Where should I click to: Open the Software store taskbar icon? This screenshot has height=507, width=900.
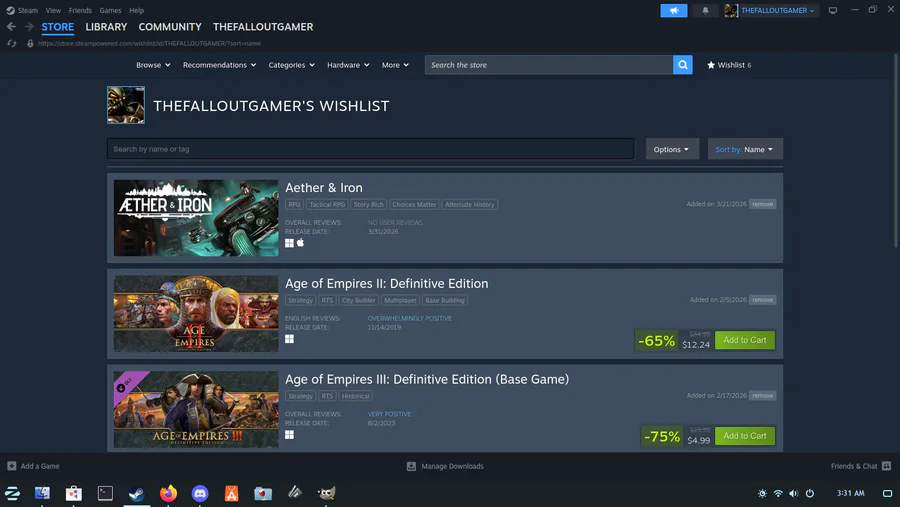pyautogui.click(x=73, y=493)
